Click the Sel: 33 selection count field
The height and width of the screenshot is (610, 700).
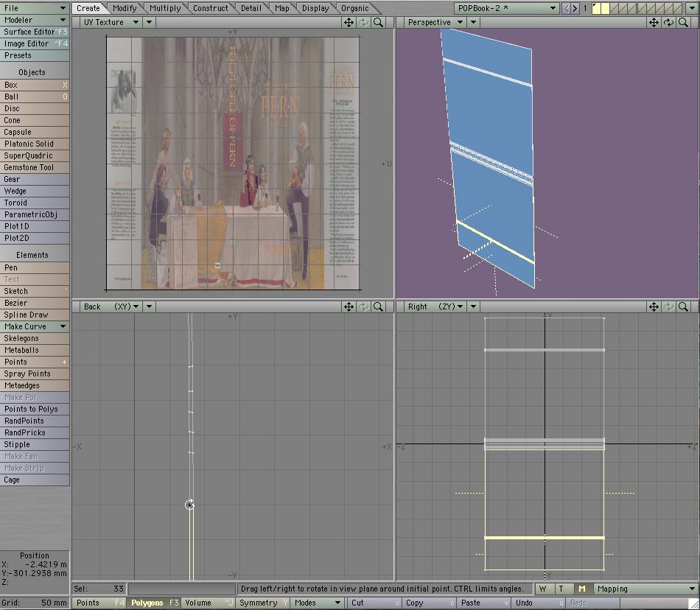[99, 589]
